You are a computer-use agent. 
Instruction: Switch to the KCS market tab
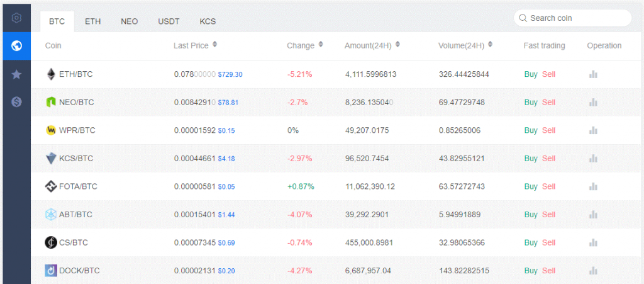[208, 22]
